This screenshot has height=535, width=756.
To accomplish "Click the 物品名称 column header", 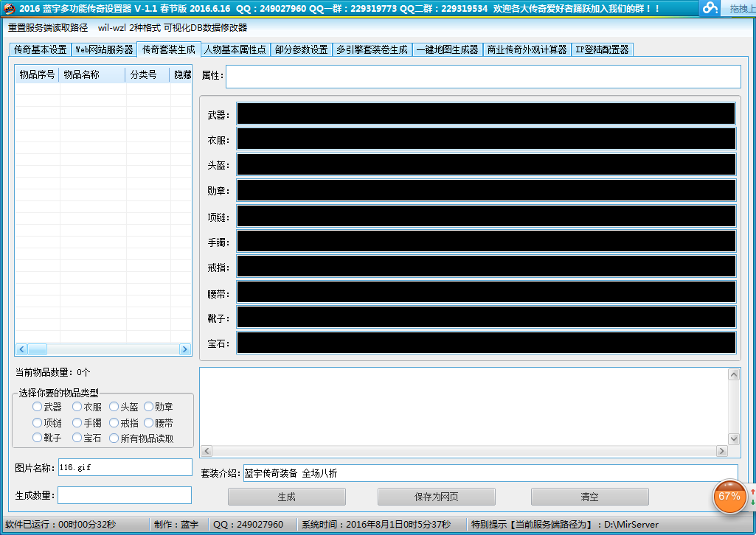I will (x=92, y=74).
